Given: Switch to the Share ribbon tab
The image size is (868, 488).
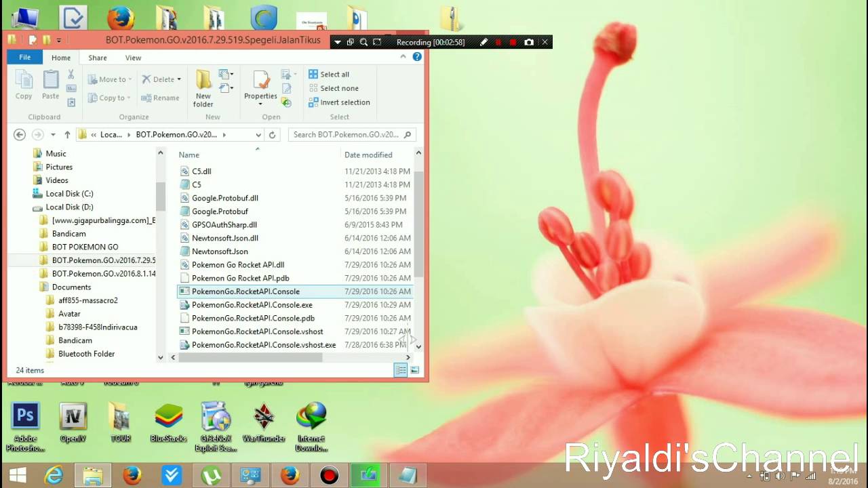Looking at the screenshot, I should (98, 58).
